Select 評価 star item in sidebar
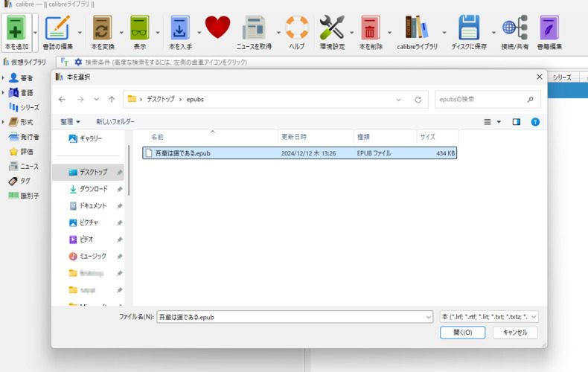 pos(22,152)
